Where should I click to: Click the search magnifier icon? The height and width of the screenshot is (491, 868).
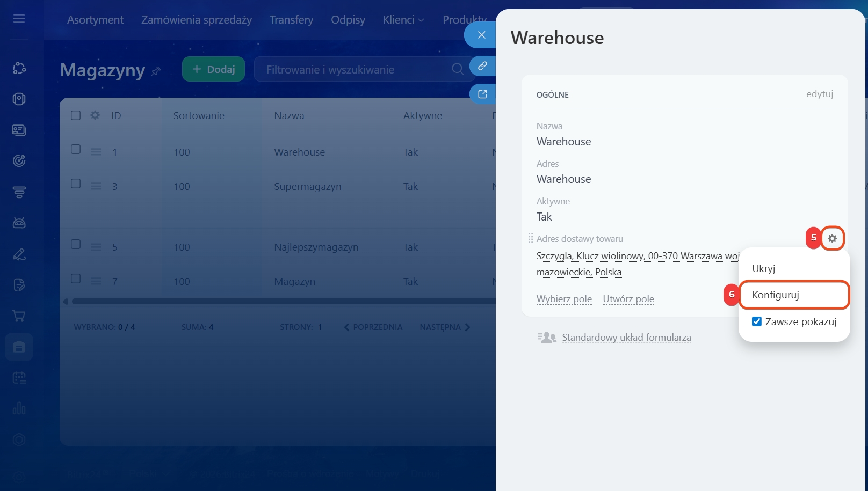coord(457,69)
